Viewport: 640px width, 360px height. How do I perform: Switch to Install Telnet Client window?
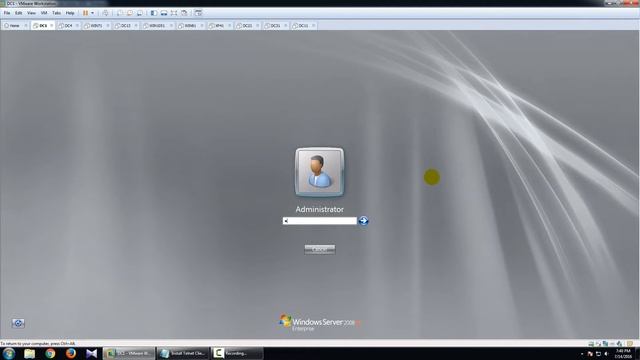pos(183,353)
